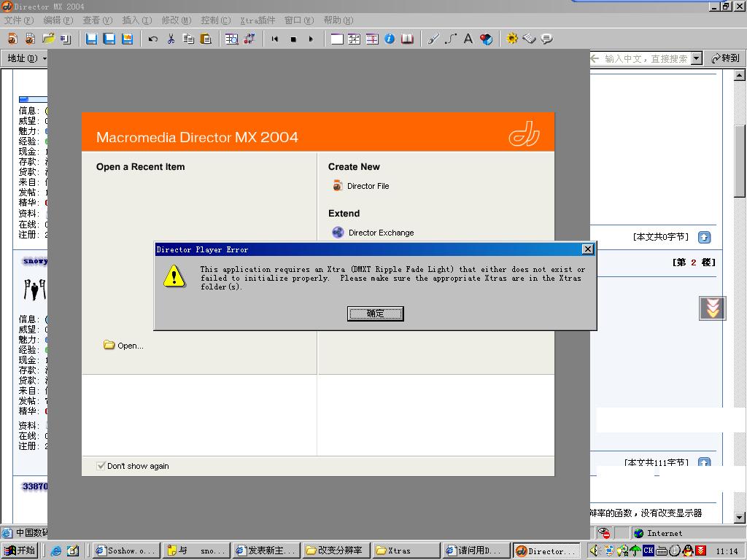
Task: Switch to the Xtras taskbar window
Action: click(x=406, y=551)
